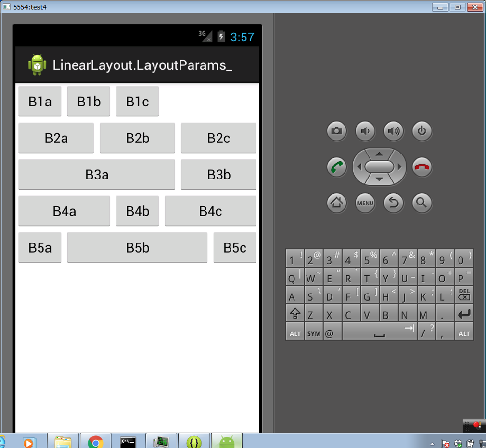This screenshot has width=486, height=448.
Task: Tap the B1a button
Action: pyautogui.click(x=40, y=101)
